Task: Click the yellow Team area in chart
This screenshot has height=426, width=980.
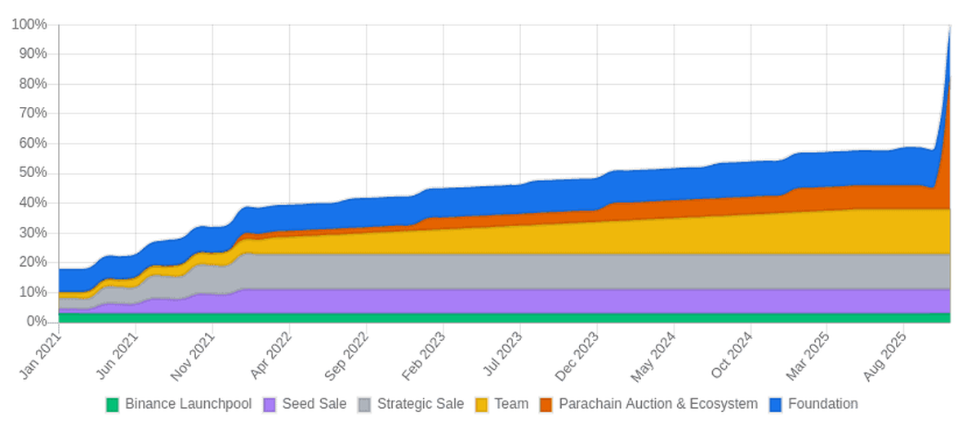Action: [572, 238]
